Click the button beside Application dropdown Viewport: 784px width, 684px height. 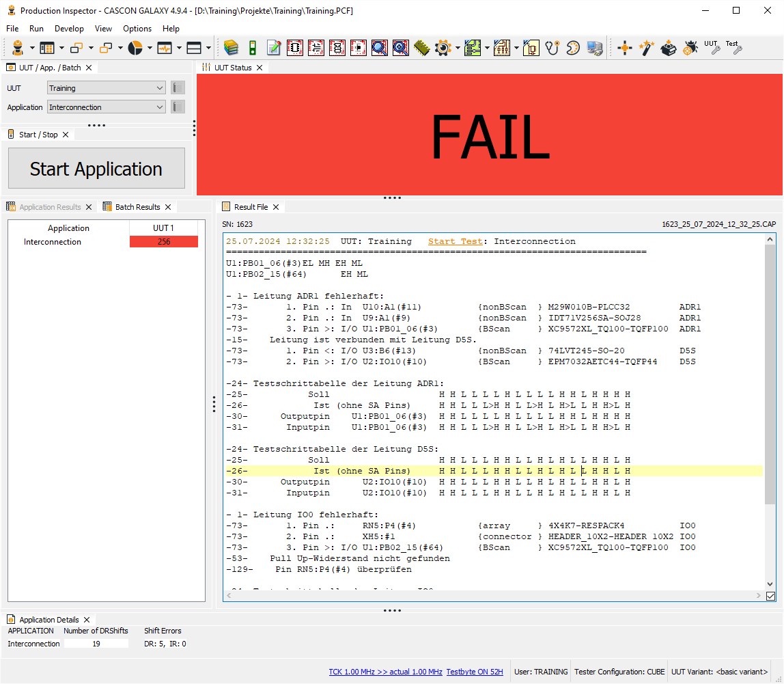pyautogui.click(x=178, y=107)
